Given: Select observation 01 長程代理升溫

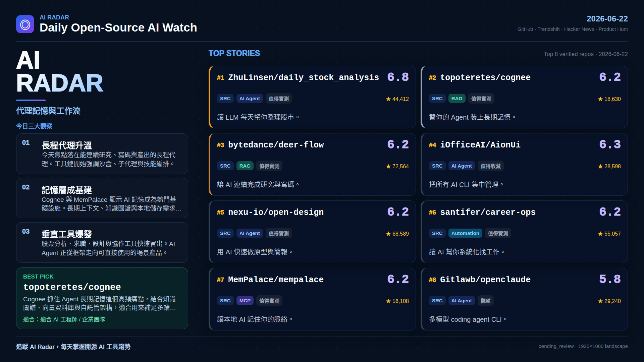Looking at the screenshot, I should (x=102, y=154).
